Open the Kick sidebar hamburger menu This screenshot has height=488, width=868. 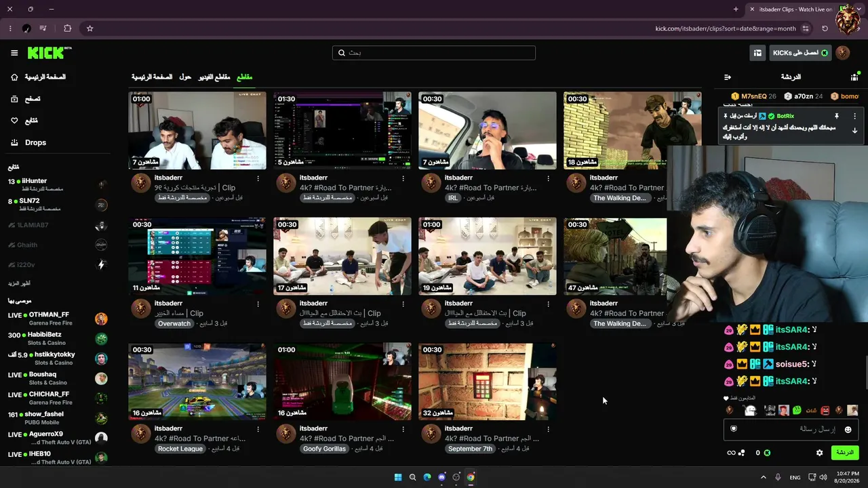point(14,53)
